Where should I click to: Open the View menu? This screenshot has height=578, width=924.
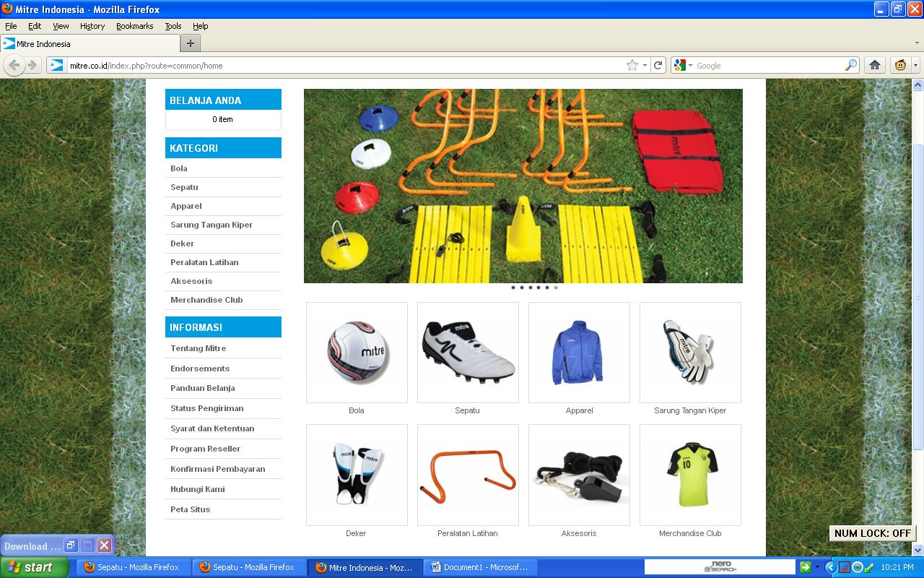click(61, 26)
